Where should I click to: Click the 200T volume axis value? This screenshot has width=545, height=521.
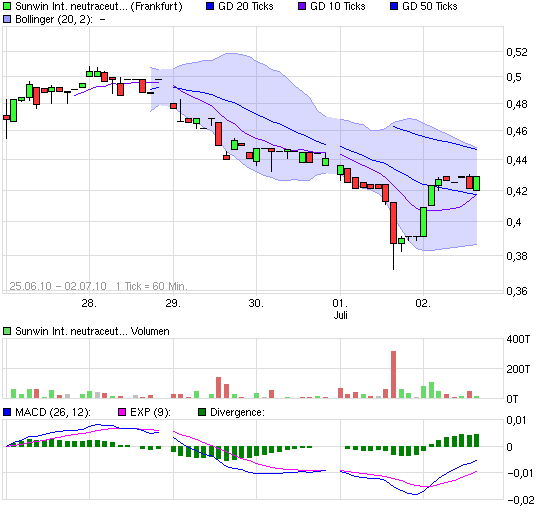(x=518, y=369)
